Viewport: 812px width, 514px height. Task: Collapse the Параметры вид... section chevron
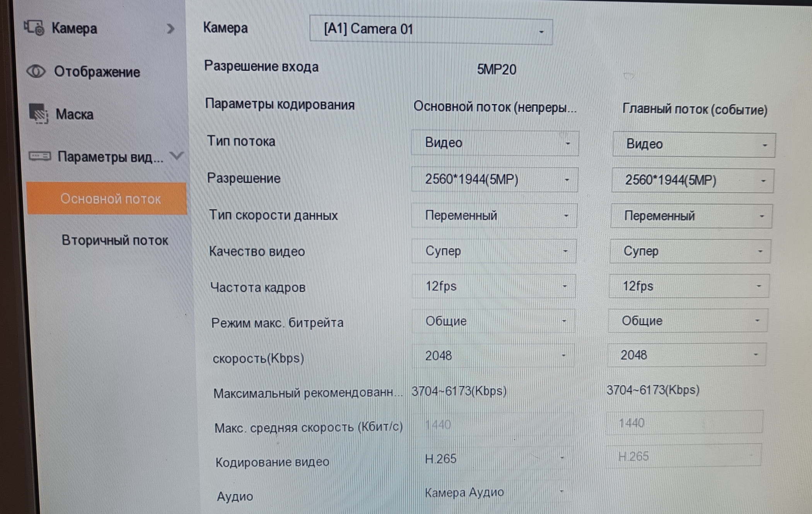177,156
